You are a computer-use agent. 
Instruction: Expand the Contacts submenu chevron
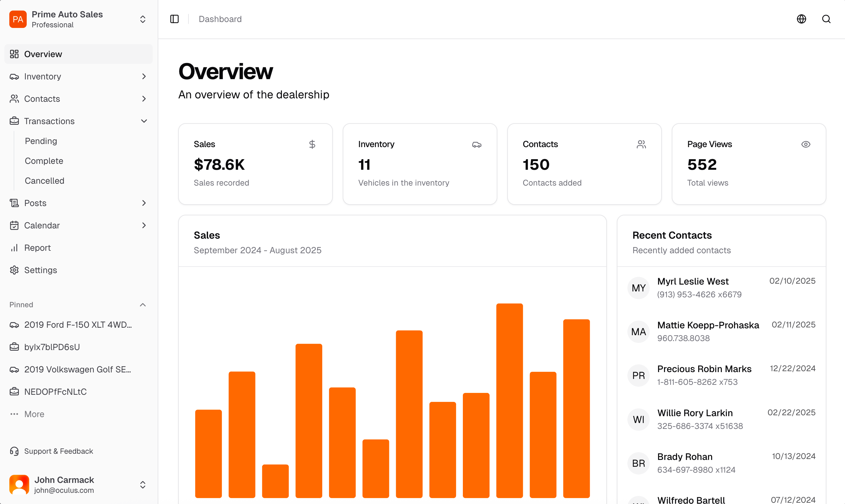point(144,99)
